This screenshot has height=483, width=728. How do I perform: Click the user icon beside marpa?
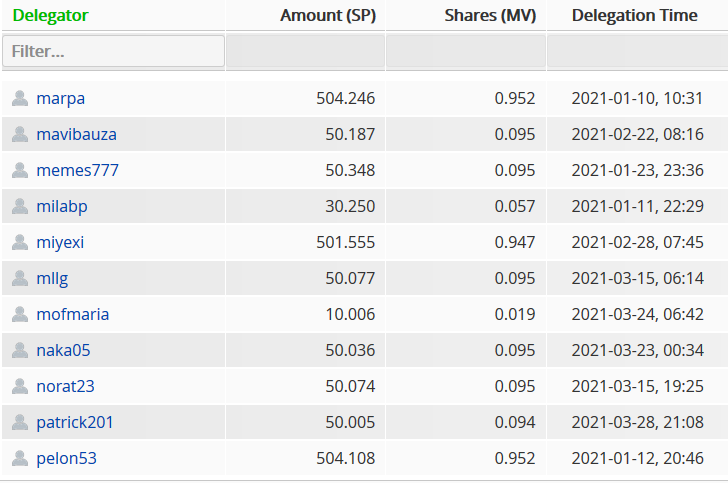20,98
